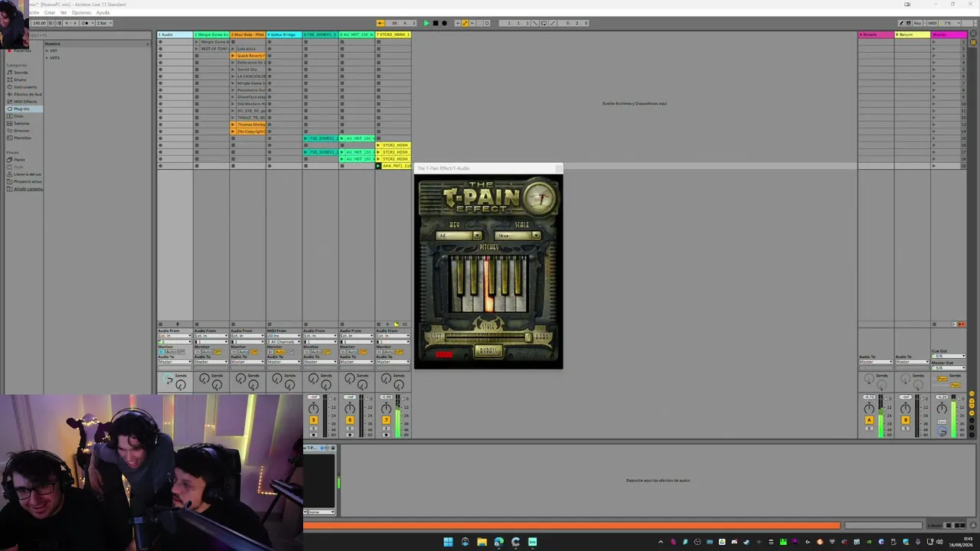The image size is (980, 551).
Task: Solo track 7
Action: [386, 428]
